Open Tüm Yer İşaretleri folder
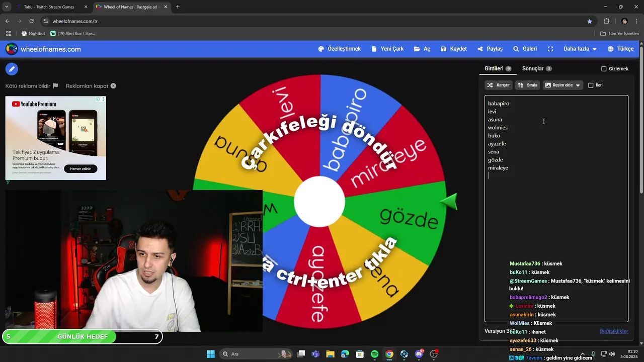 pyautogui.click(x=620, y=33)
